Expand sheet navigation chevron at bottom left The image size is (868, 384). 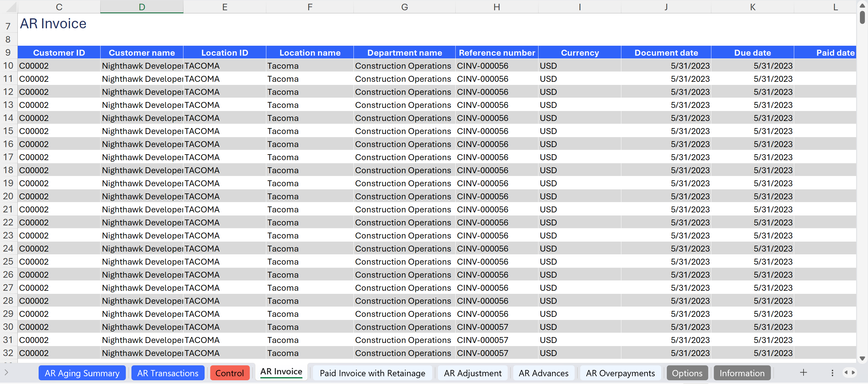[6, 372]
